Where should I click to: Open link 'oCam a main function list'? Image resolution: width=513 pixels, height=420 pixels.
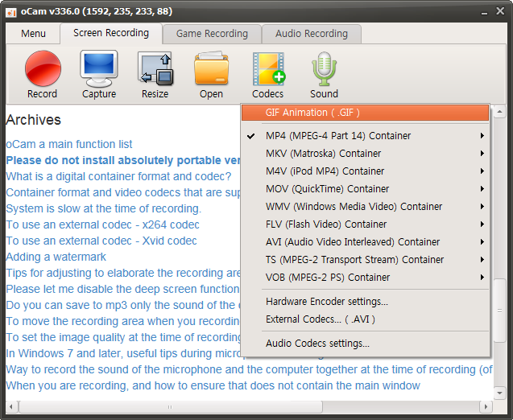(69, 144)
